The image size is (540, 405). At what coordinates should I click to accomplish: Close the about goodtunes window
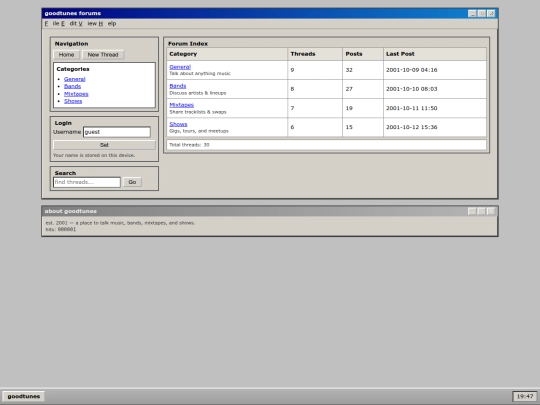pyautogui.click(x=491, y=211)
